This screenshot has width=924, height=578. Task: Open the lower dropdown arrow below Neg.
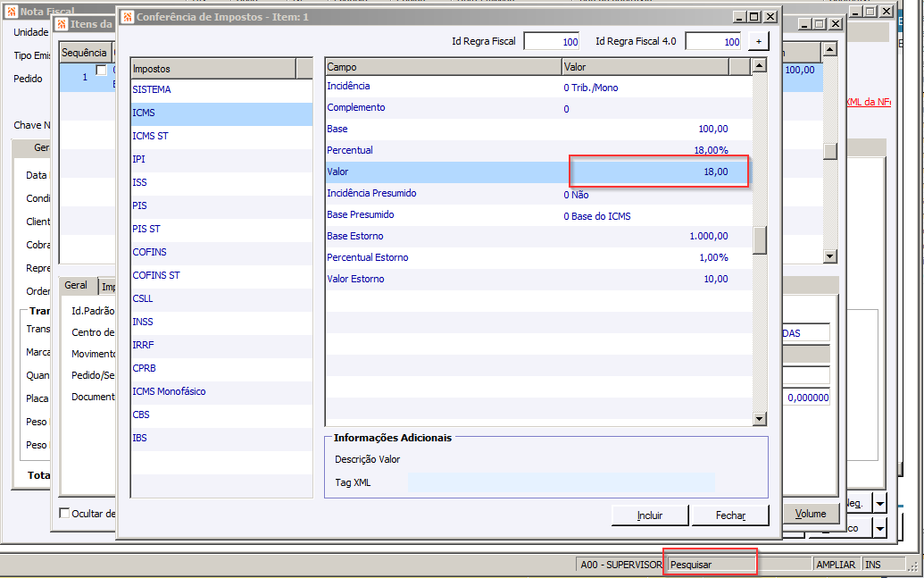pyautogui.click(x=879, y=527)
